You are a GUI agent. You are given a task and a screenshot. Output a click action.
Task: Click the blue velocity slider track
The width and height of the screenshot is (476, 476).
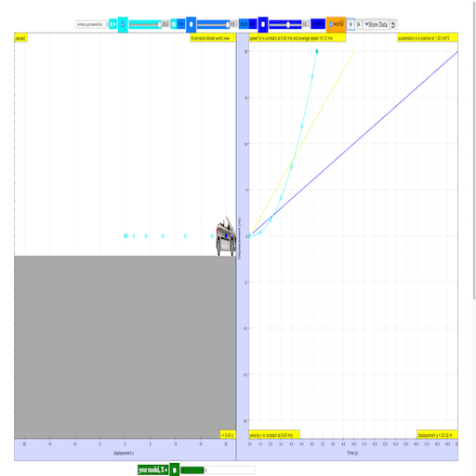[214, 24]
